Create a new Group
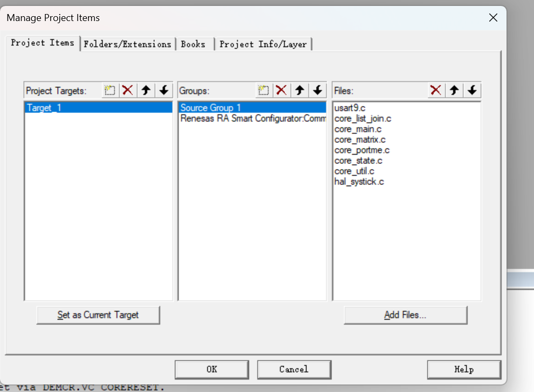The image size is (534, 392). tap(264, 91)
